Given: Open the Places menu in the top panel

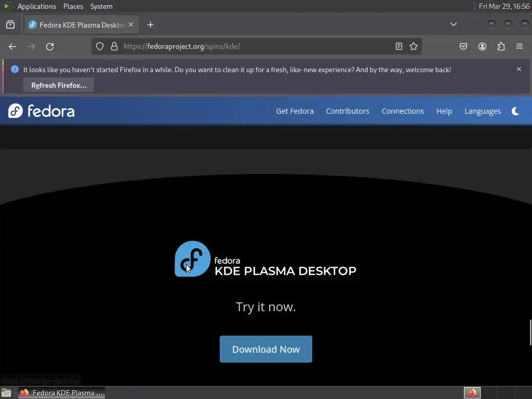Looking at the screenshot, I should point(73,6).
